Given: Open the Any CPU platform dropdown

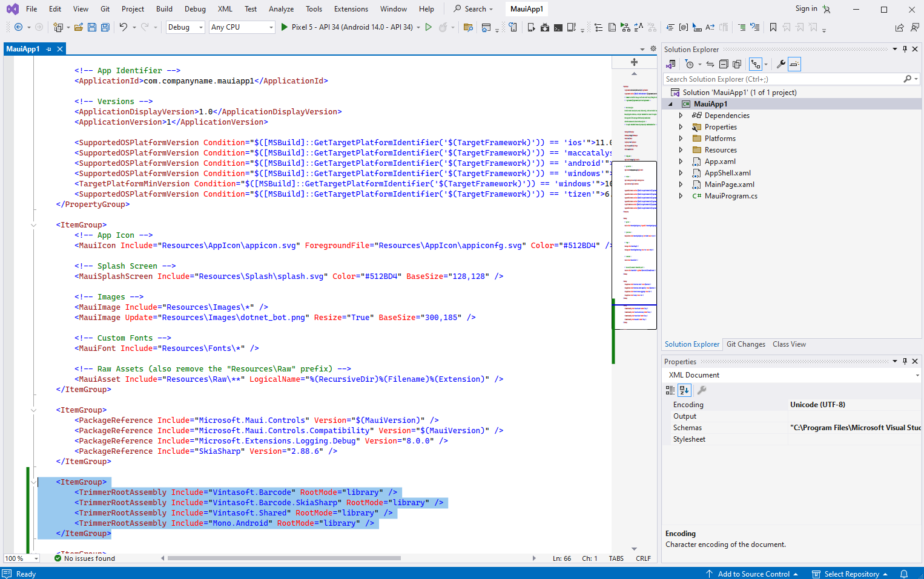Looking at the screenshot, I should [x=242, y=27].
